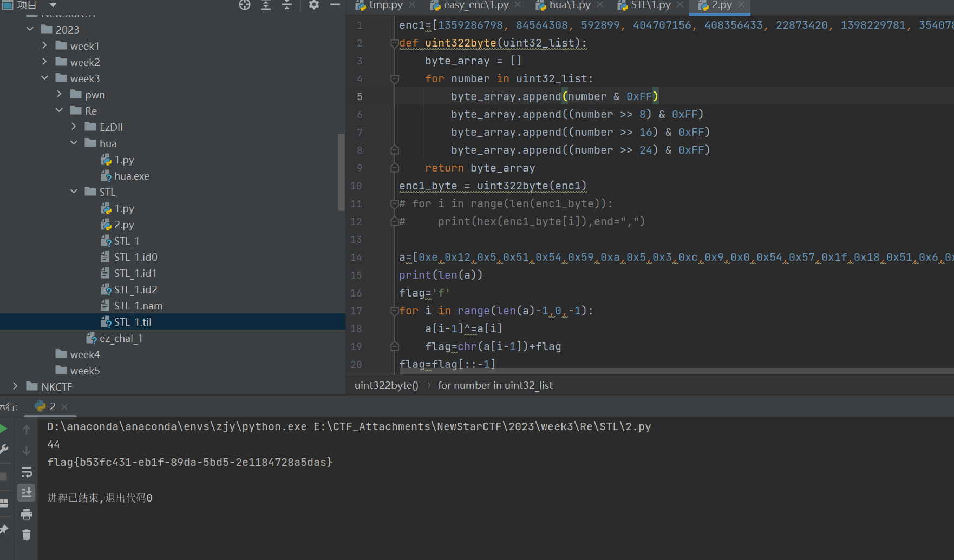
Task: Select hua.exe in the project tree
Action: (132, 176)
